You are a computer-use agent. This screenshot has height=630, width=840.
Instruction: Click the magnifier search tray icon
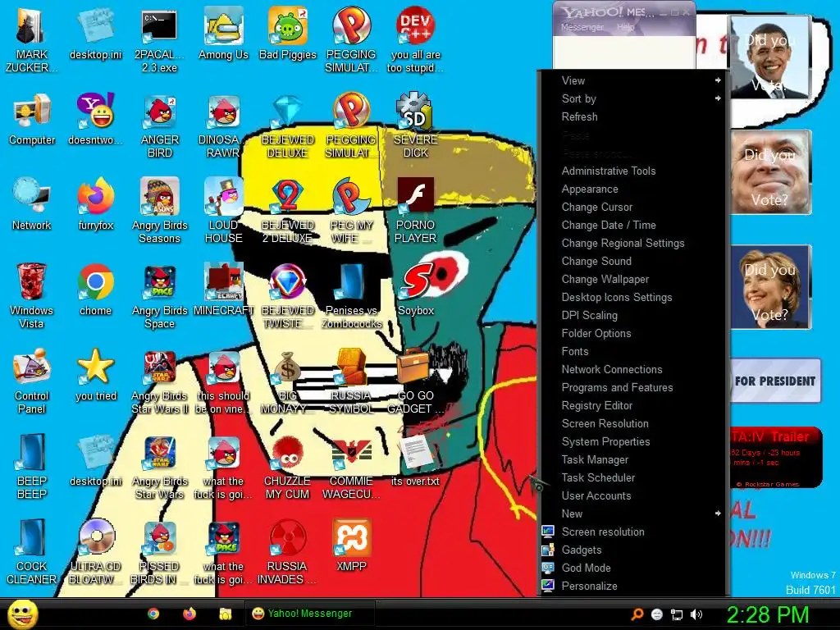pyautogui.click(x=637, y=614)
